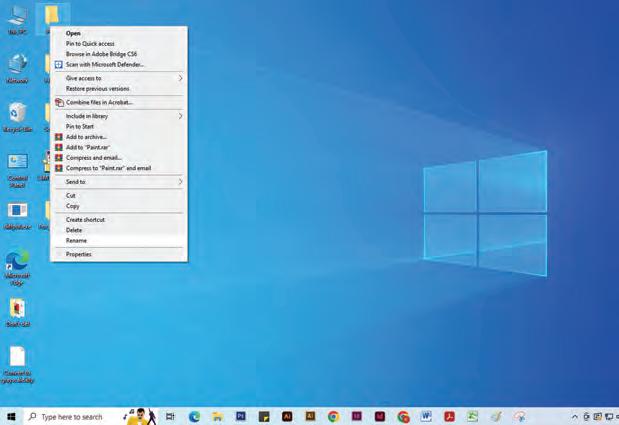
Task: Launch Microsoft Edge from the taskbar
Action: coord(194,416)
